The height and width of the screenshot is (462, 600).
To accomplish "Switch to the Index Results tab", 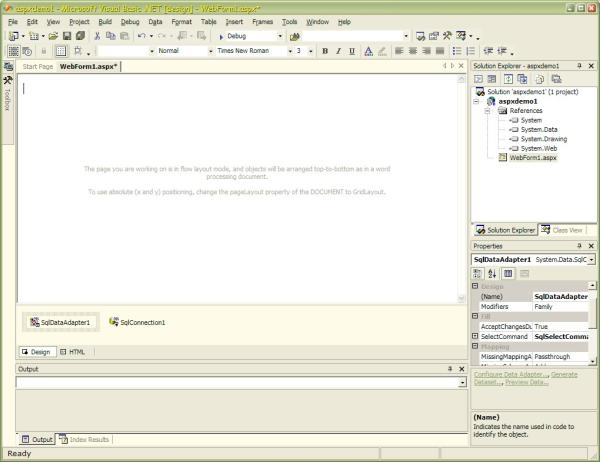I will (84, 439).
